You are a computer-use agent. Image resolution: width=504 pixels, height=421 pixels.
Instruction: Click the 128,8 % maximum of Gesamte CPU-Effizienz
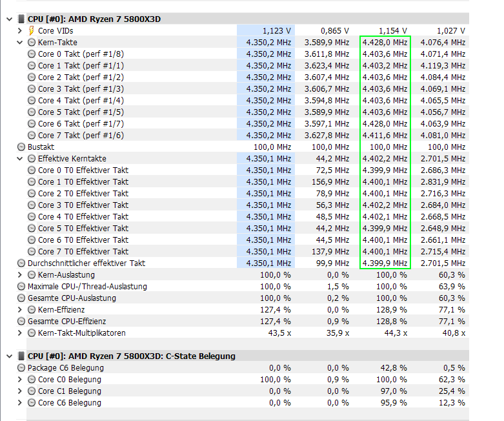(392, 322)
